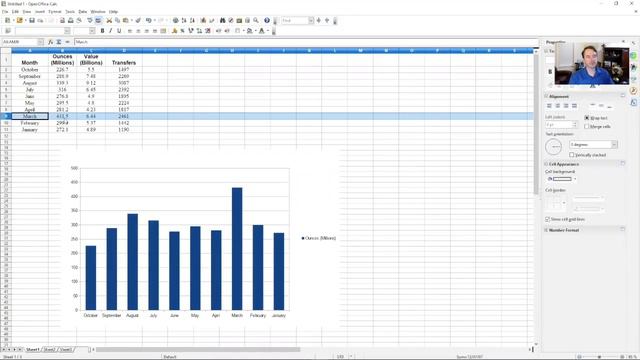Open the text orientation degrees dropdown
Image resolution: width=640 pixels, height=360 pixels.
click(614, 144)
